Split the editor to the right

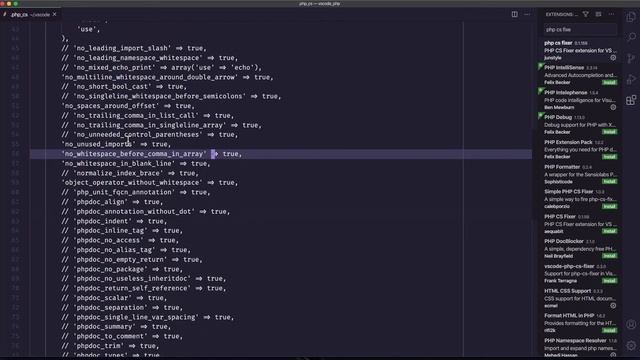point(514,14)
